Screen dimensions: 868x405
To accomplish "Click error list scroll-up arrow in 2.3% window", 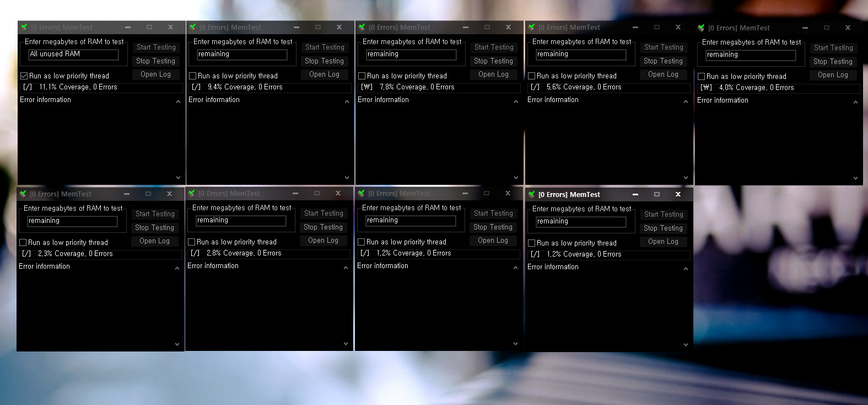I will click(x=177, y=268).
